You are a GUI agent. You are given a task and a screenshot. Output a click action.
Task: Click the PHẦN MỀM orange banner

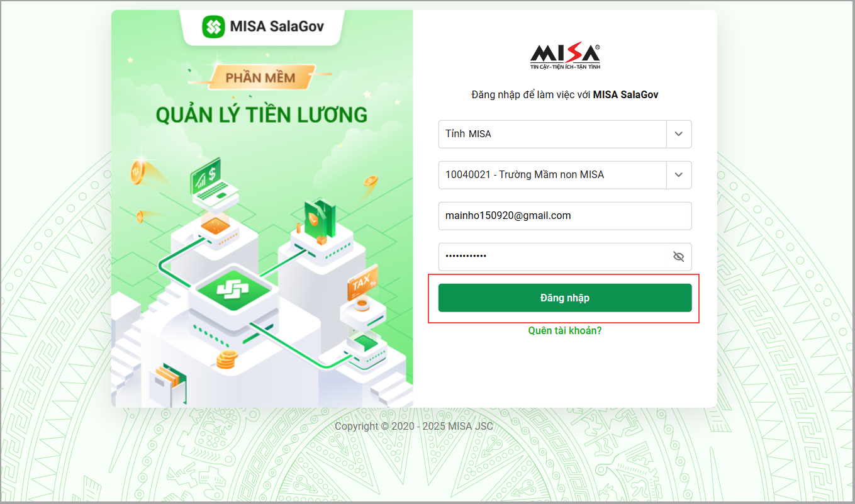pos(260,78)
